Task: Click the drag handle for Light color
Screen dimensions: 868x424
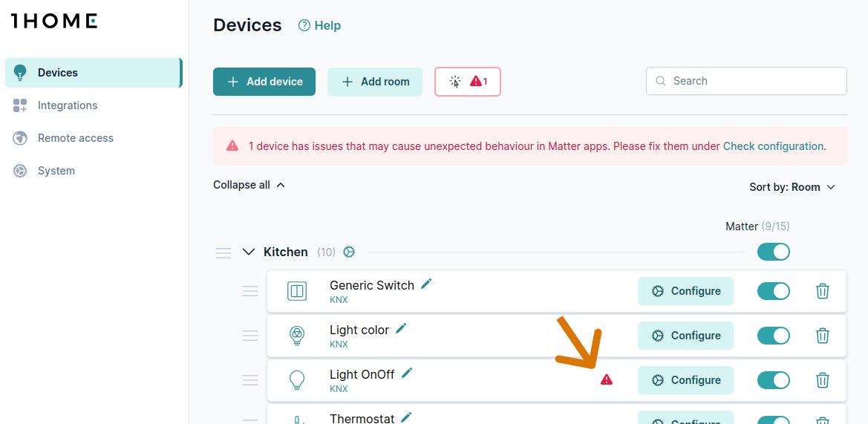Action: [x=250, y=336]
